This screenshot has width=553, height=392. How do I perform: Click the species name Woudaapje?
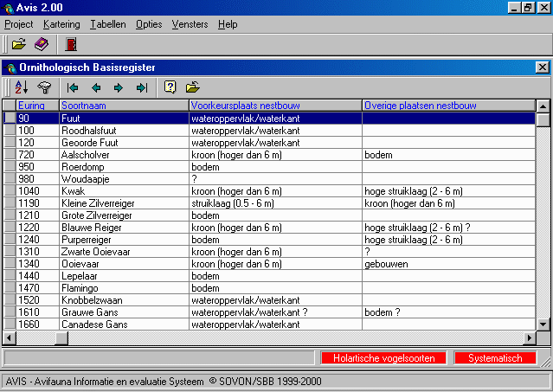(x=86, y=179)
